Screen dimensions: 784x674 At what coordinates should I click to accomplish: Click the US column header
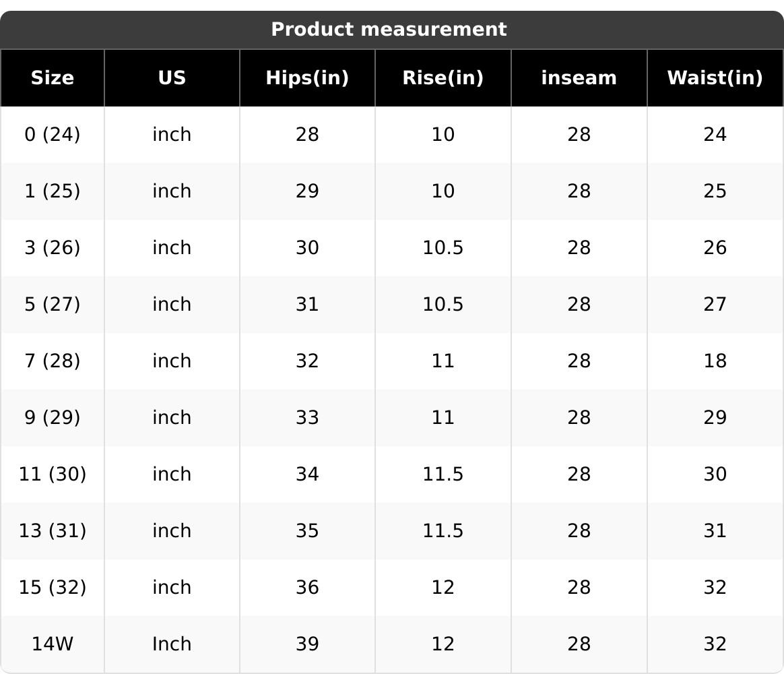[x=172, y=78]
